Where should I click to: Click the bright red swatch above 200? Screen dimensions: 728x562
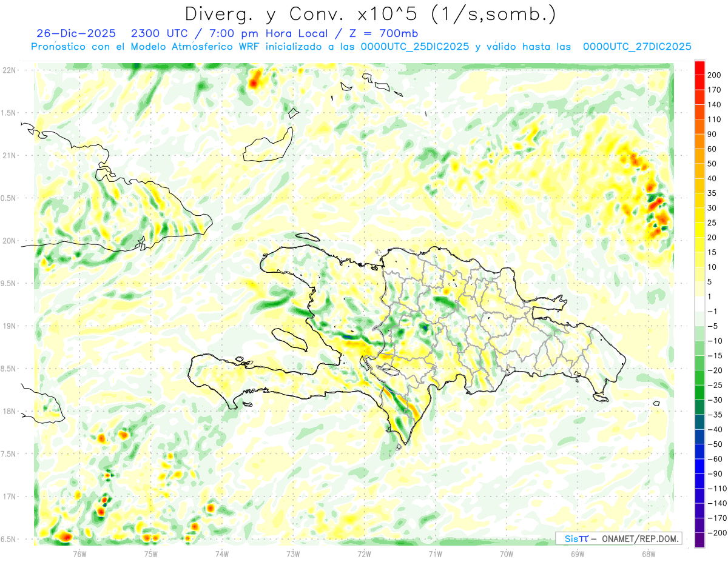[699, 67]
